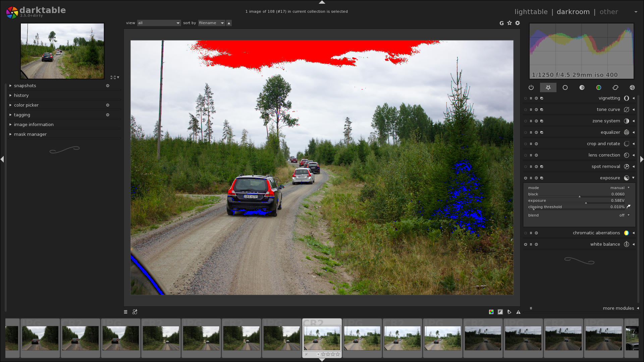Click navigation zoom fit icon
Image resolution: width=644 pixels, height=362 pixels.
click(x=113, y=77)
